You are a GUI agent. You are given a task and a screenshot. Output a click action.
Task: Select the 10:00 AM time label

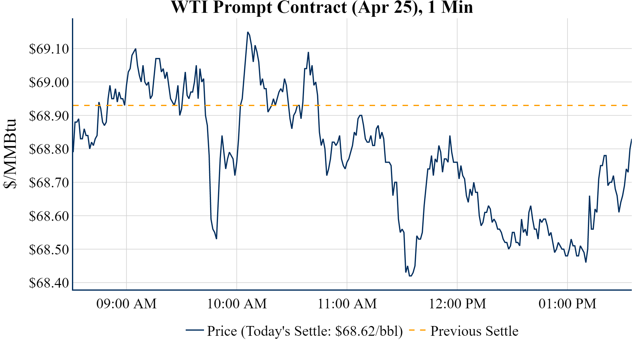[x=237, y=304]
